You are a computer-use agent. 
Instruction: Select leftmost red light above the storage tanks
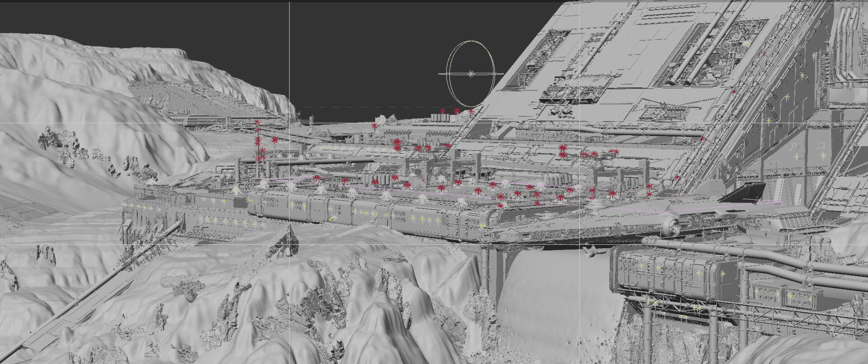[x=443, y=111]
